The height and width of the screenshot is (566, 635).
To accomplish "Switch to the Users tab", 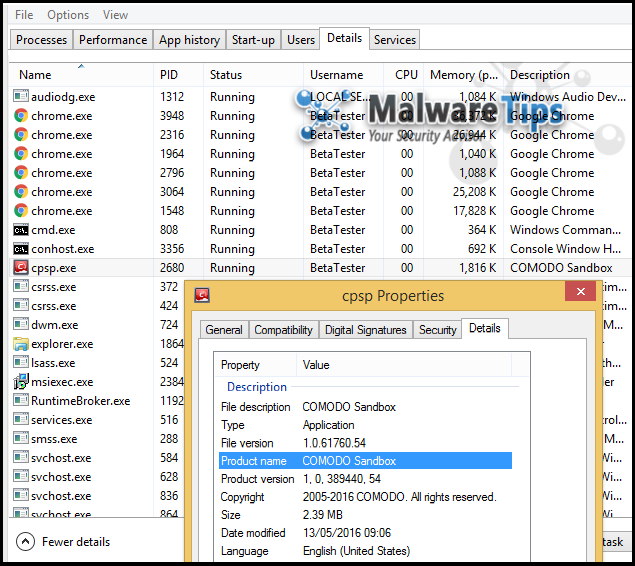I will pos(301,40).
